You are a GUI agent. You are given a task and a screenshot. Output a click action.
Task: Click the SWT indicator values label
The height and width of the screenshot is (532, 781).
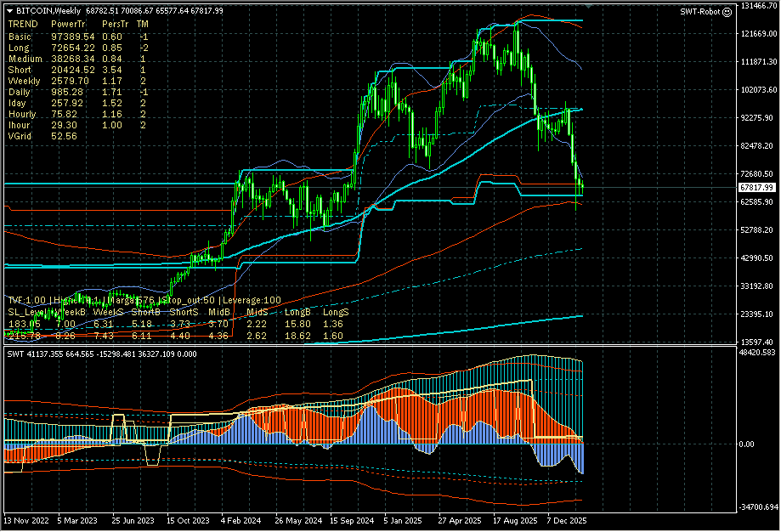[102, 354]
